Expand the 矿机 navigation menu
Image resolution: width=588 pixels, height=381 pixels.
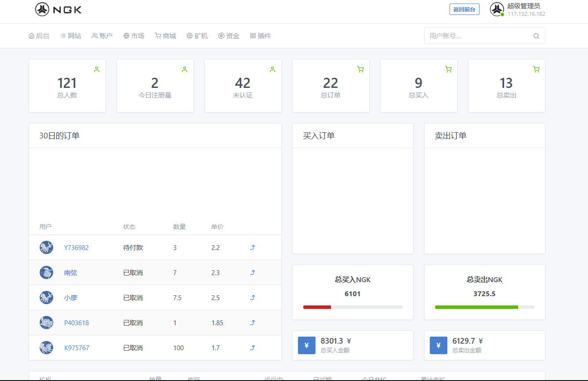coord(197,36)
